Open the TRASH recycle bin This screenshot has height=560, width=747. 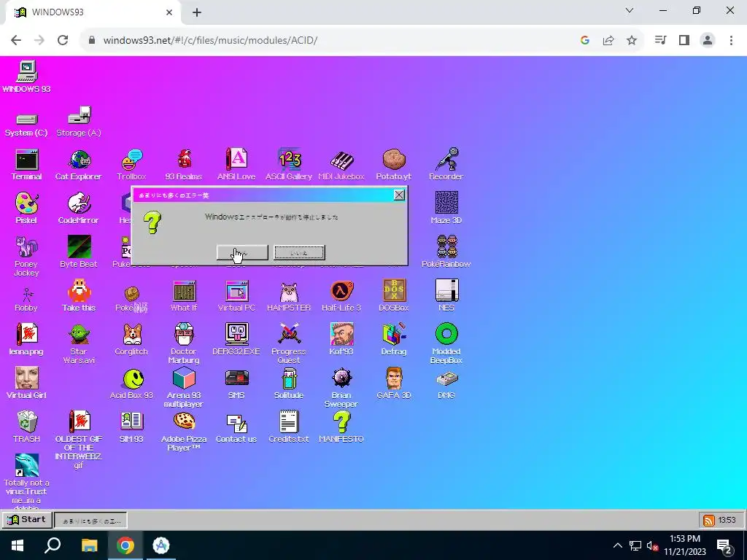tap(27, 427)
